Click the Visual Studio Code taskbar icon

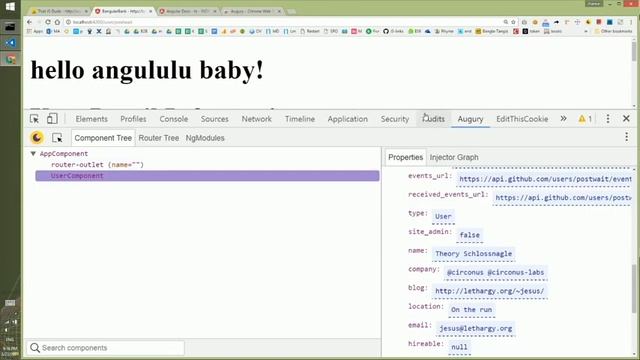[x=10, y=43]
